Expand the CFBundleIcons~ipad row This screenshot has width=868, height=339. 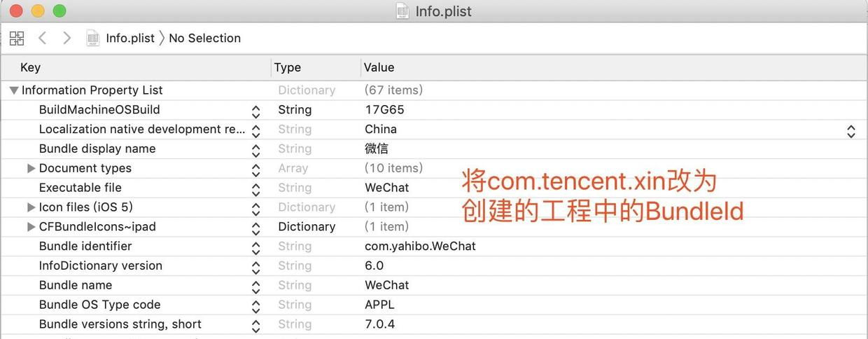pyautogui.click(x=31, y=227)
